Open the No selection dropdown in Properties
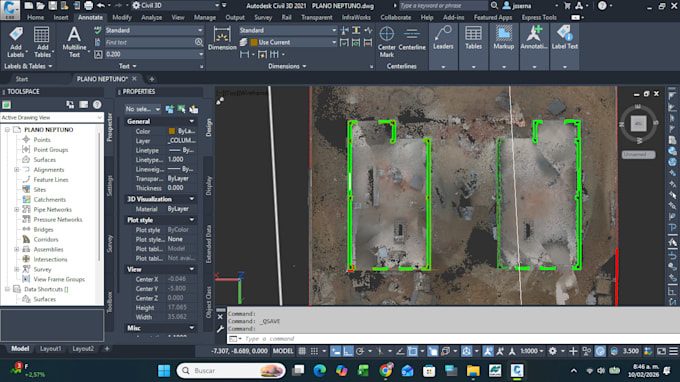The width and height of the screenshot is (680, 382). click(143, 109)
